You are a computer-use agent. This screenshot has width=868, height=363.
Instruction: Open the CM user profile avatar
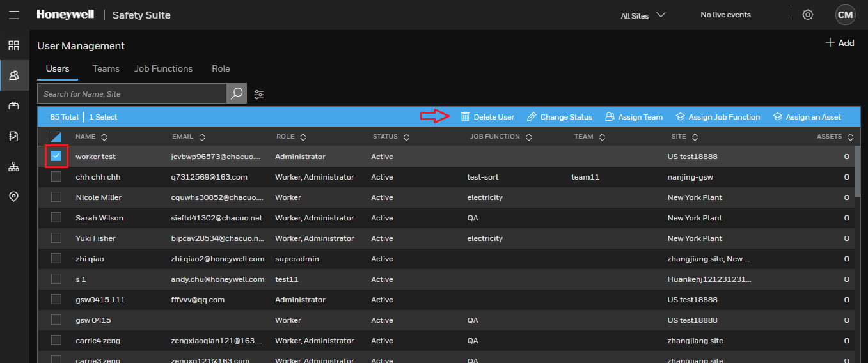coord(845,15)
